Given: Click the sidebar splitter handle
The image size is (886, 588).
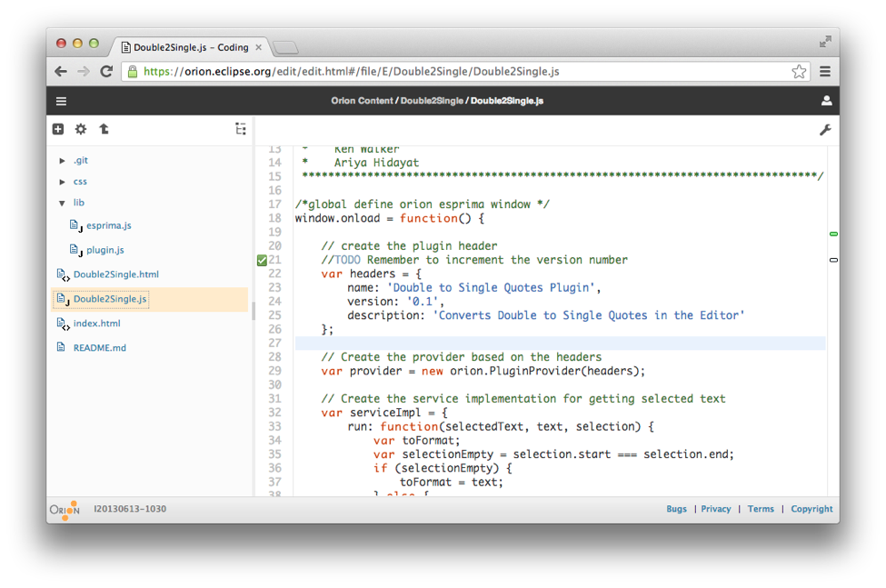Looking at the screenshot, I should tap(254, 311).
